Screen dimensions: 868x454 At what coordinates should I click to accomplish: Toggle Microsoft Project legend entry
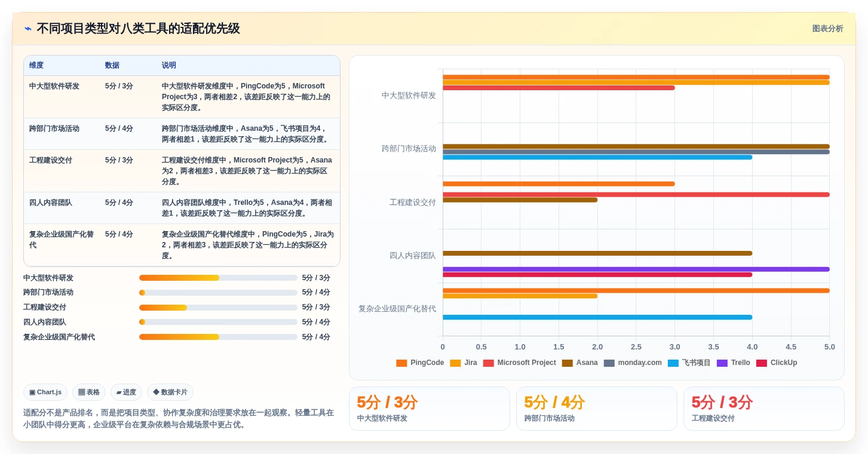pos(519,363)
